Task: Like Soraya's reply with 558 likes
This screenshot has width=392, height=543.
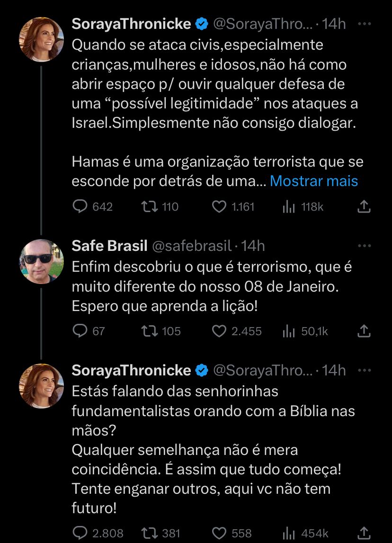Action: click(x=219, y=533)
